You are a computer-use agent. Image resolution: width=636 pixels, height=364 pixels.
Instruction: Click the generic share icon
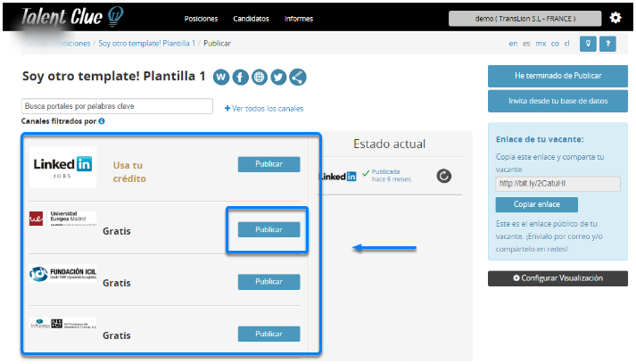[x=298, y=77]
